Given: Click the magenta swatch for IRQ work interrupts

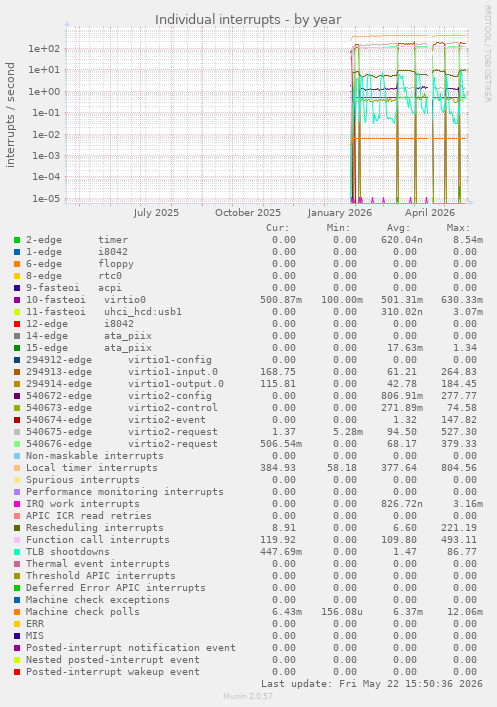Looking at the screenshot, I should coord(17,504).
